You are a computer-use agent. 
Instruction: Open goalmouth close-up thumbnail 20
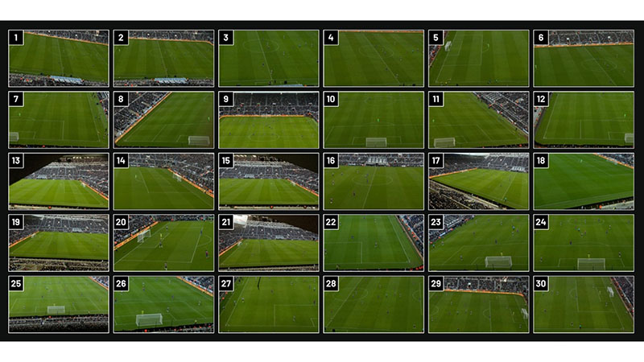163,243
